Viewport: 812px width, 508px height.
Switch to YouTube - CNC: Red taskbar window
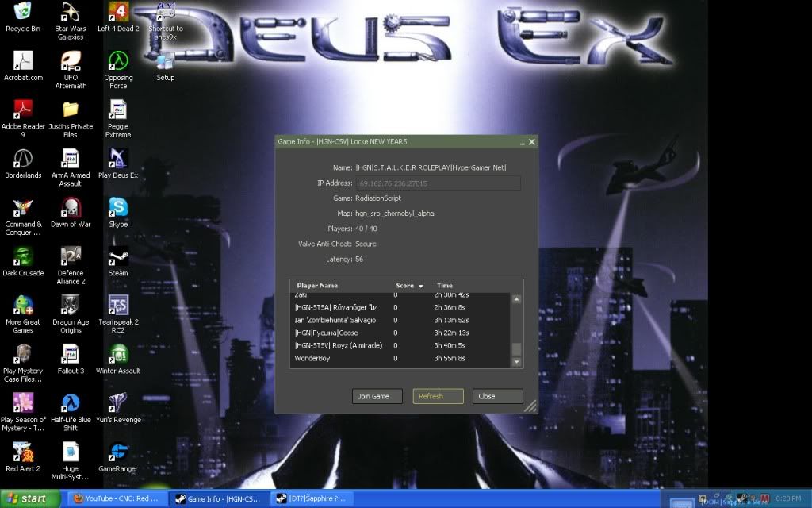(117, 498)
